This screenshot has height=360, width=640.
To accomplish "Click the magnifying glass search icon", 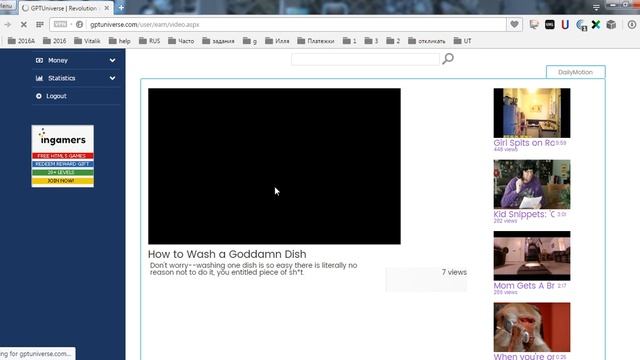I will (448, 59).
